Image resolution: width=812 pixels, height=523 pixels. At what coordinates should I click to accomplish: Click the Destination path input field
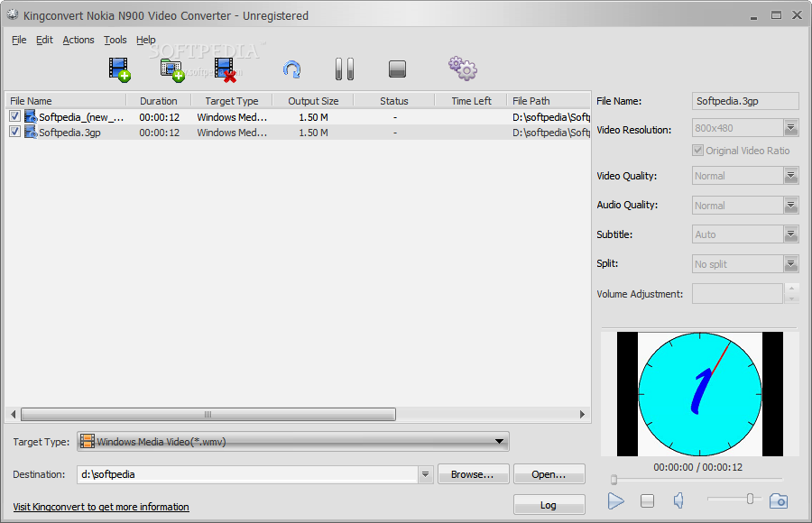247,473
